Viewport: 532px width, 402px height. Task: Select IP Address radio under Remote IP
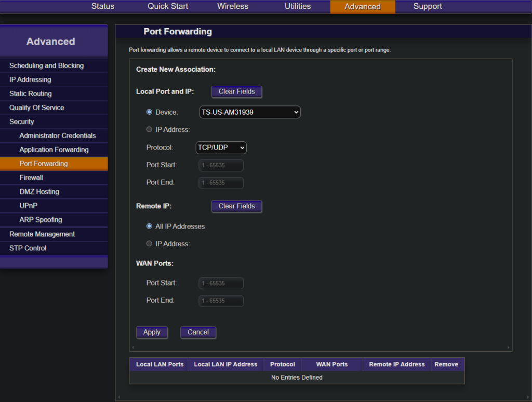pyautogui.click(x=150, y=244)
